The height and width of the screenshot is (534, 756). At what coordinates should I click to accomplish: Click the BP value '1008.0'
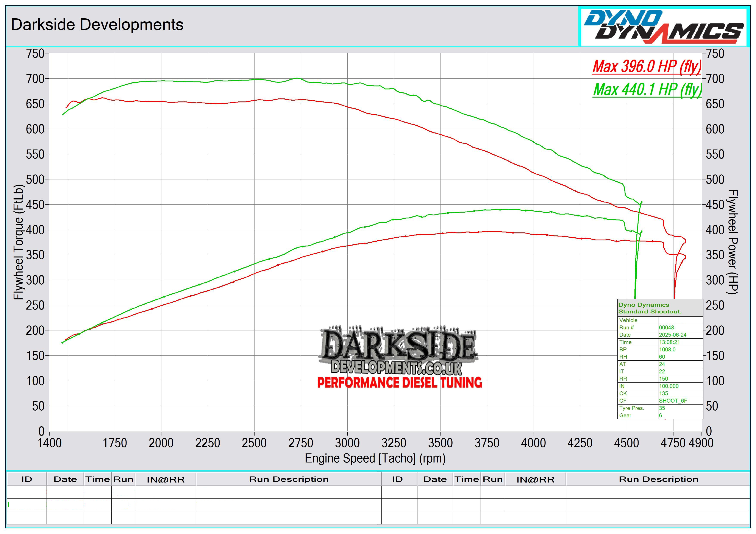(x=667, y=349)
